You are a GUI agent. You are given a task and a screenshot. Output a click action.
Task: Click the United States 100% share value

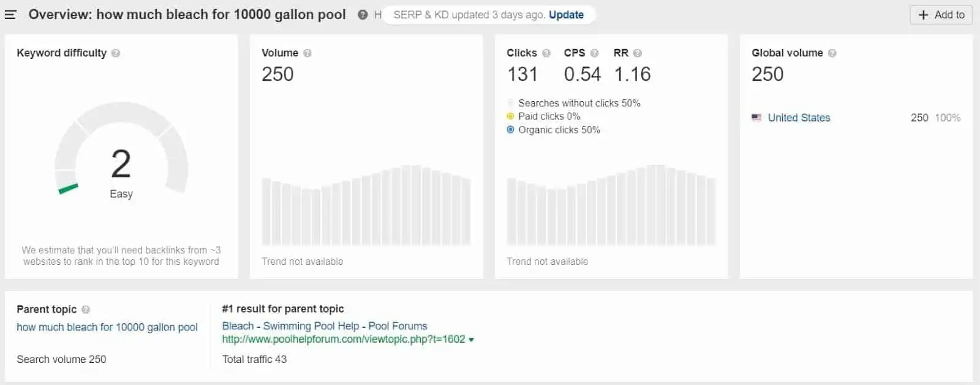point(948,118)
